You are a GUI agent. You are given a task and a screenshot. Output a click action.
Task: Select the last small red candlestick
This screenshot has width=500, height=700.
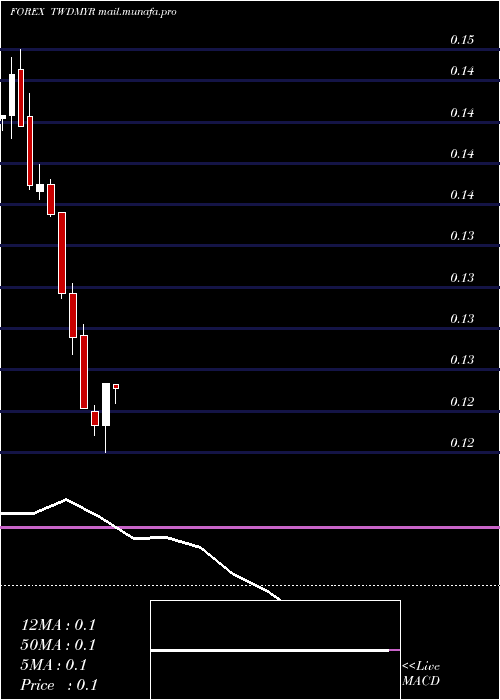point(116,386)
